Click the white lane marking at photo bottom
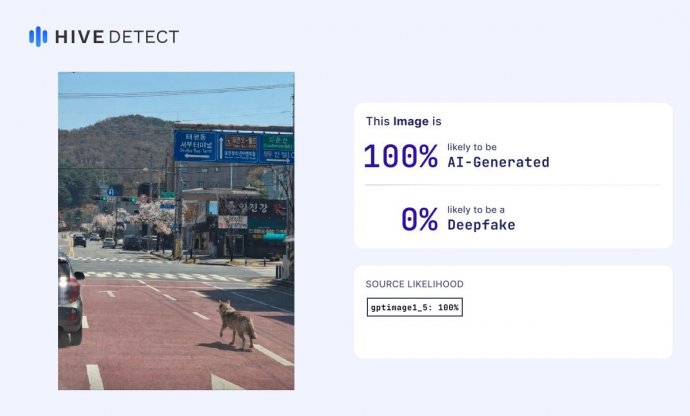 coord(94,376)
